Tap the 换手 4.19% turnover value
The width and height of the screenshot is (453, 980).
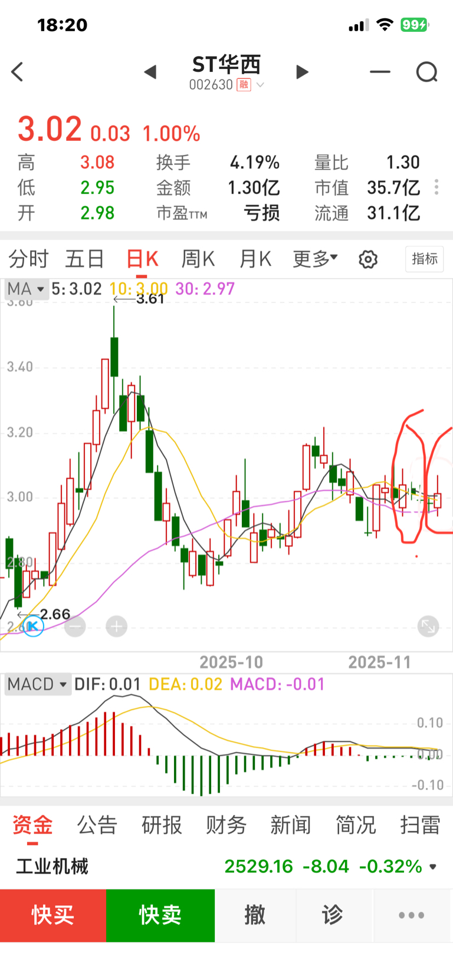tap(255, 163)
